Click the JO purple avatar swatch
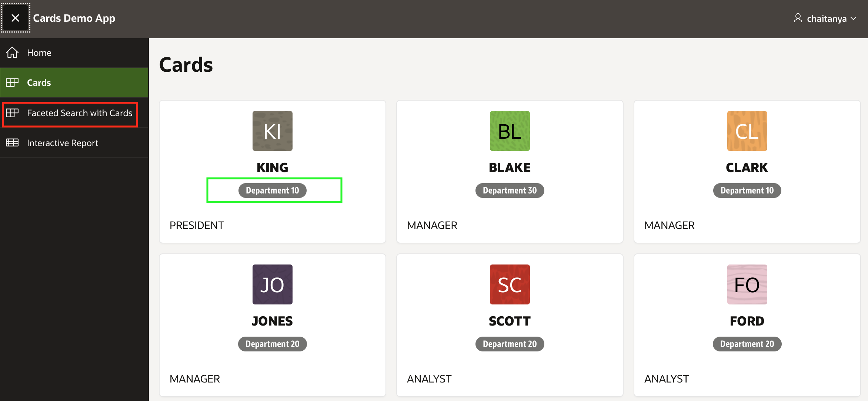 pos(272,284)
